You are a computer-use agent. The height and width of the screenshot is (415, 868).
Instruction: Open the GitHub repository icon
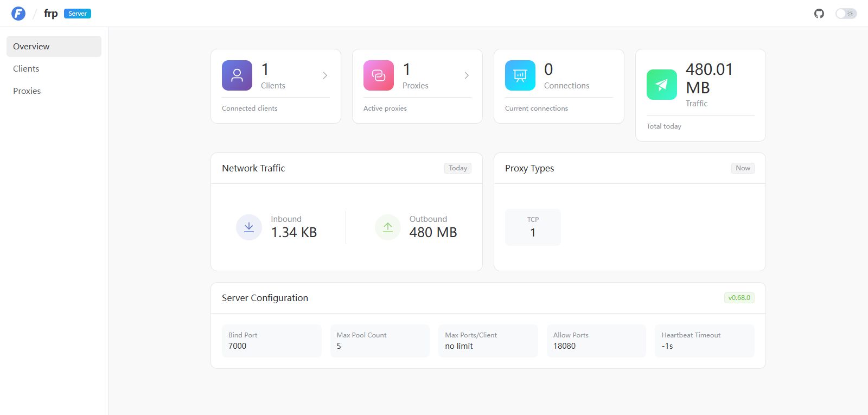[819, 14]
